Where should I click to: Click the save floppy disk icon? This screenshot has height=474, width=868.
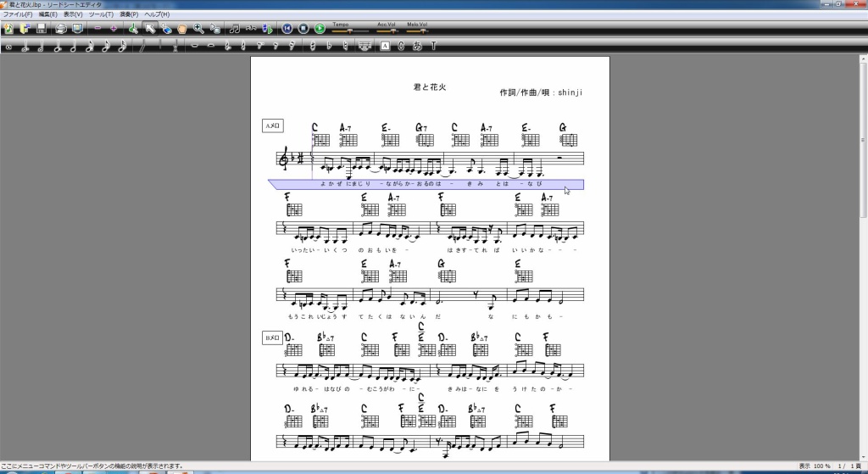click(x=41, y=29)
